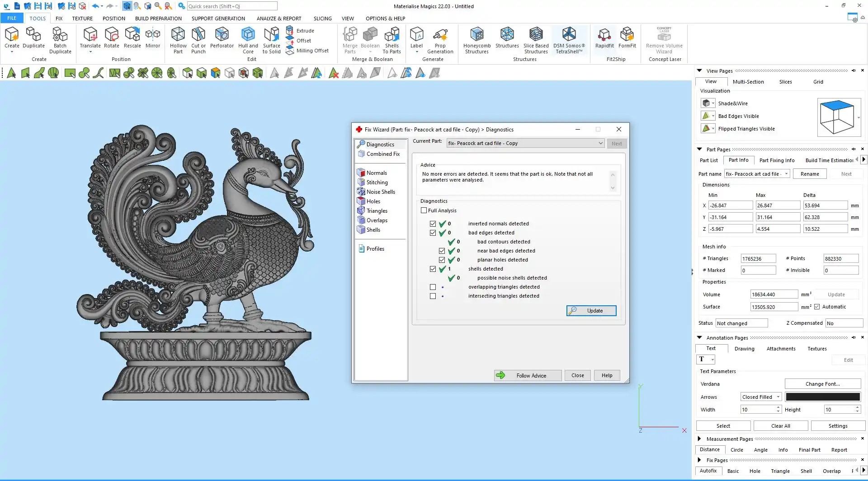Expand the Measurement Pages panel
The image size is (868, 481).
[x=699, y=439]
